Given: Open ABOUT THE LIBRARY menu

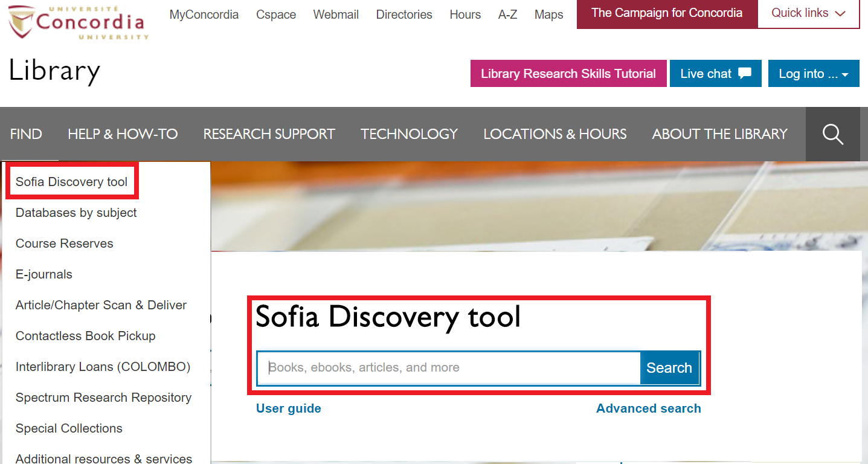Looking at the screenshot, I should 719,134.
